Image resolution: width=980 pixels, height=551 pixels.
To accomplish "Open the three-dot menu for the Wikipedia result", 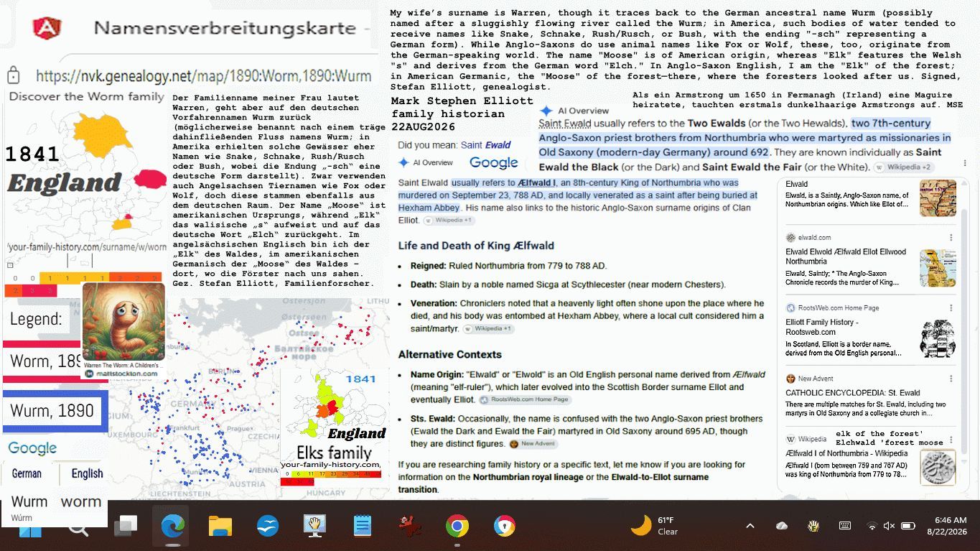I will point(951,439).
